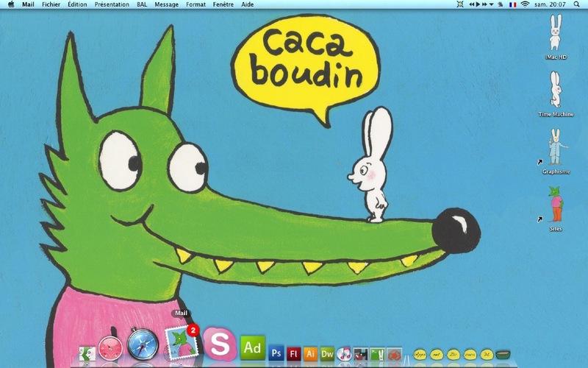Image resolution: width=588 pixels, height=368 pixels.
Task: Open Safari from the dock
Action: coord(143,344)
